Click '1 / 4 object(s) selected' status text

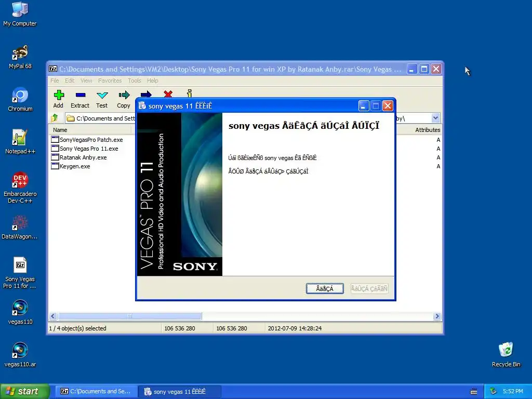(78, 328)
